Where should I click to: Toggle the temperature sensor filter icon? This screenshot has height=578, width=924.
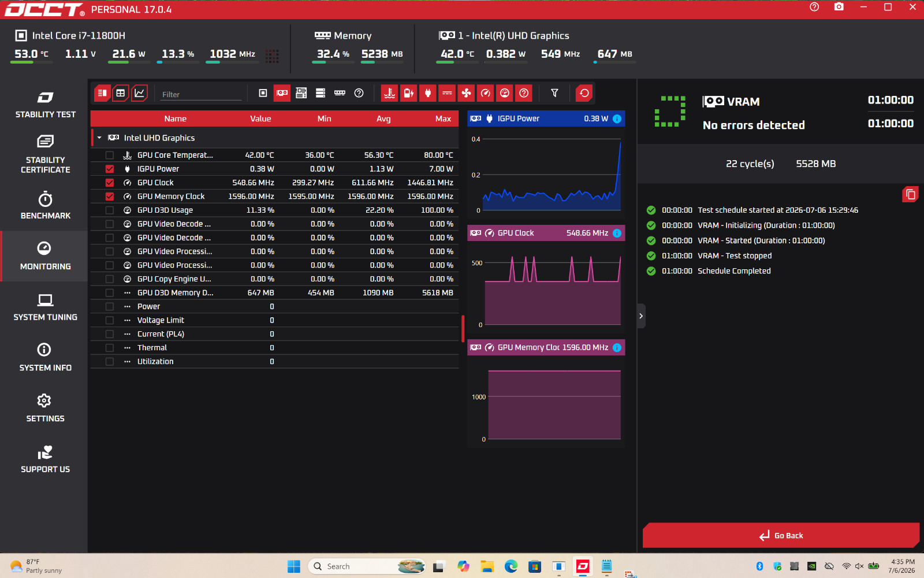point(389,93)
